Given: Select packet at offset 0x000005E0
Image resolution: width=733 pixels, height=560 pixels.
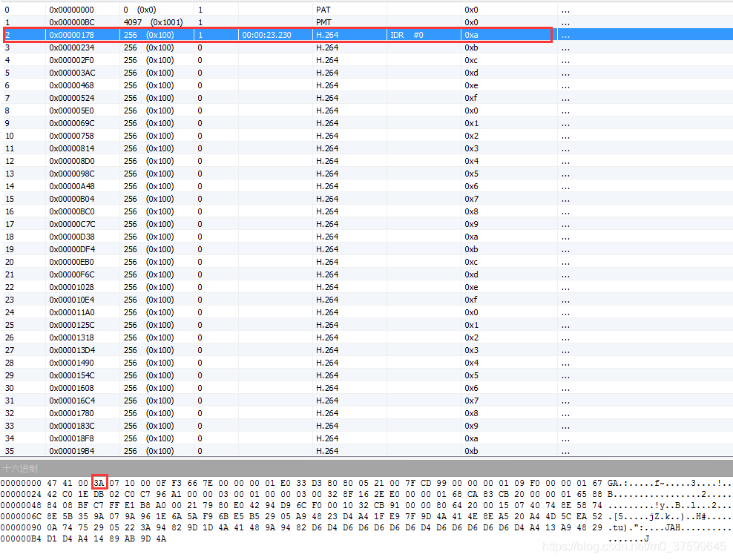Looking at the screenshot, I should [x=366, y=111].
